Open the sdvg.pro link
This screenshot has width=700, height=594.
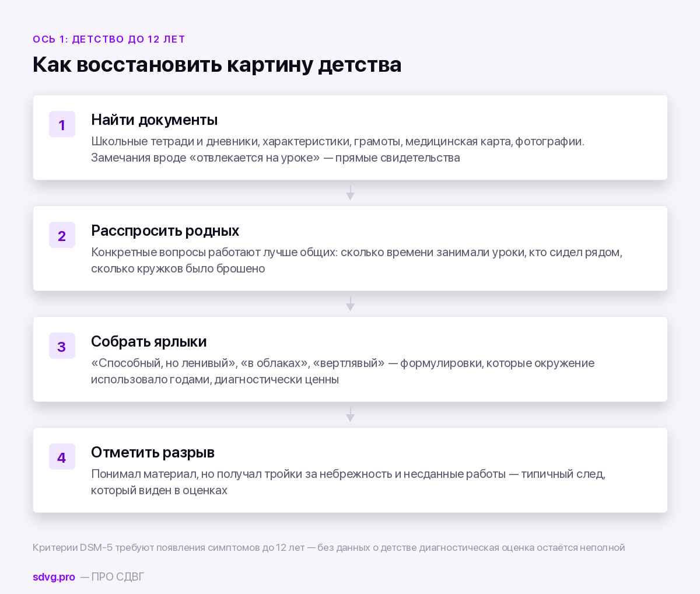point(54,576)
